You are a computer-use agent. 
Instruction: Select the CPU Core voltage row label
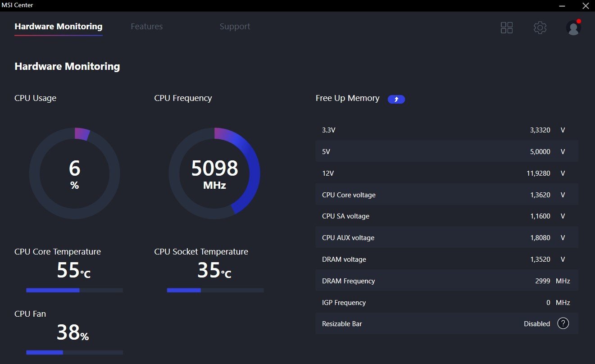click(x=349, y=195)
